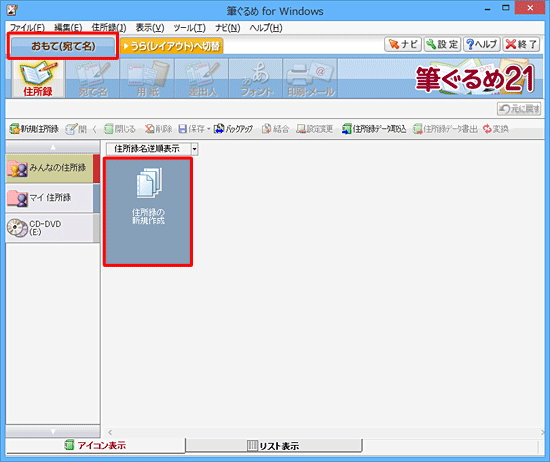Expand the 住所録名逆順表示 sort dropdown
This screenshot has height=462, width=550.
coord(194,149)
